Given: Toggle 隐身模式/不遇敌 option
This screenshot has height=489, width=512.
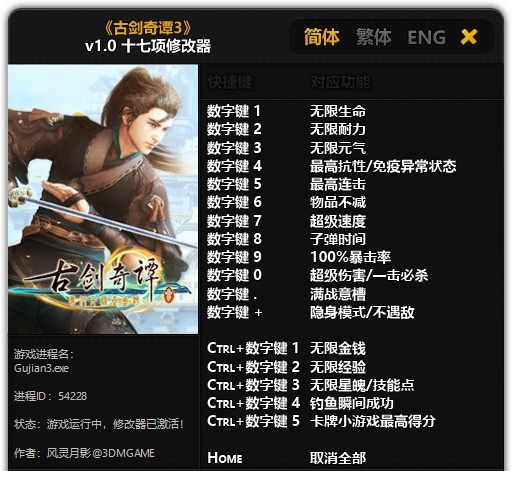Looking at the screenshot, I should tap(362, 312).
